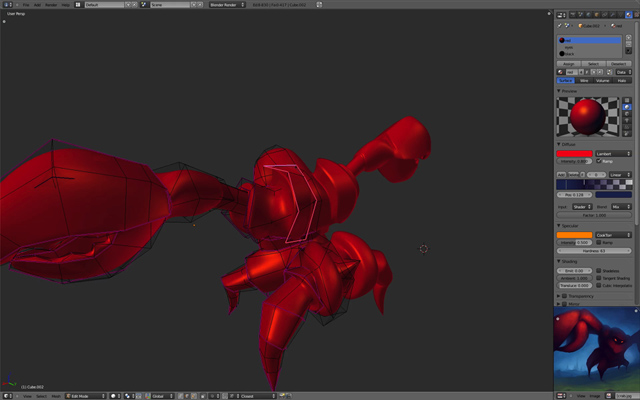Open the Lambert diffuse shader dropdown
Viewport: 640px width, 400px height.
(x=614, y=153)
